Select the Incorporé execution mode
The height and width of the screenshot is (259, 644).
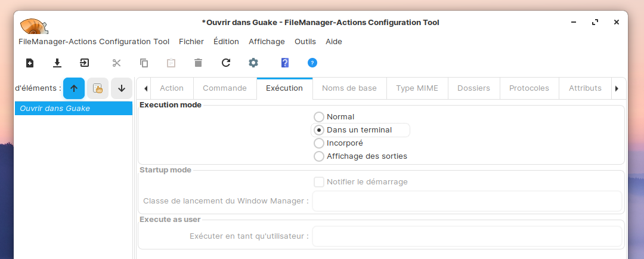319,143
